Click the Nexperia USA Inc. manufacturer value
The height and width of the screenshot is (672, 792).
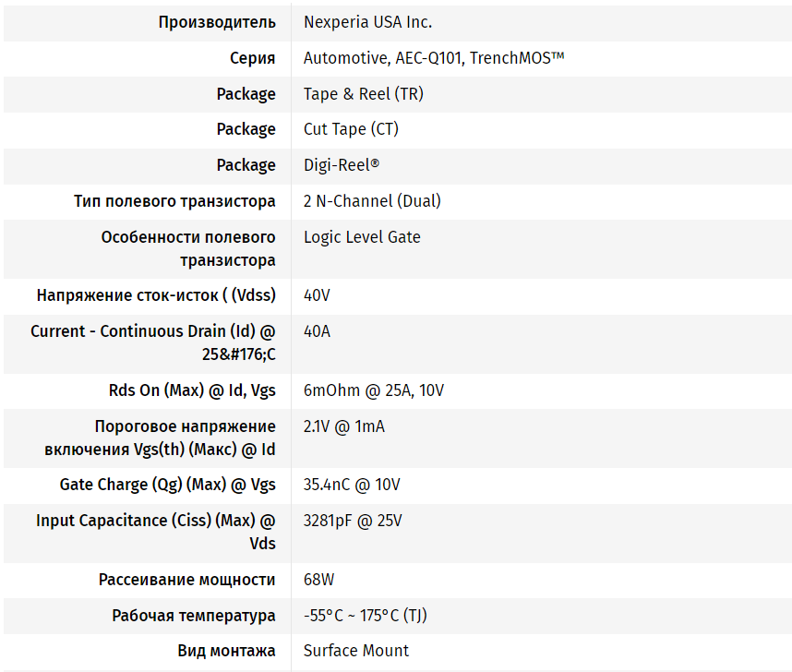pos(367,22)
